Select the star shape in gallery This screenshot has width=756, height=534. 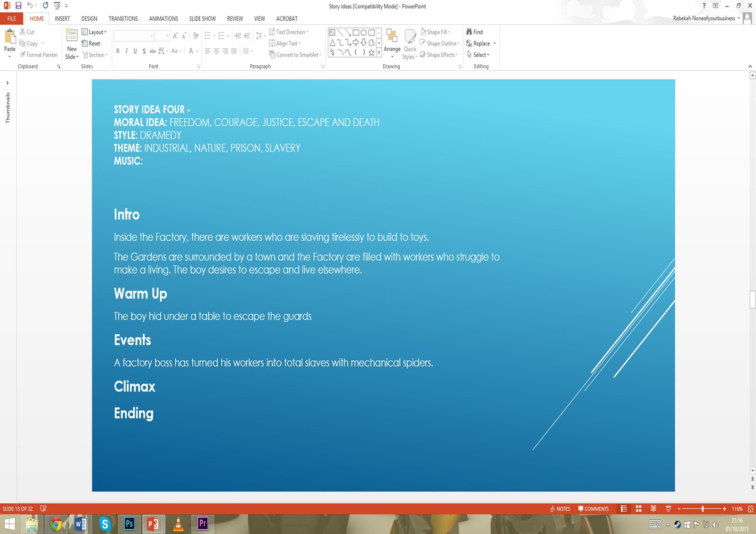point(371,52)
